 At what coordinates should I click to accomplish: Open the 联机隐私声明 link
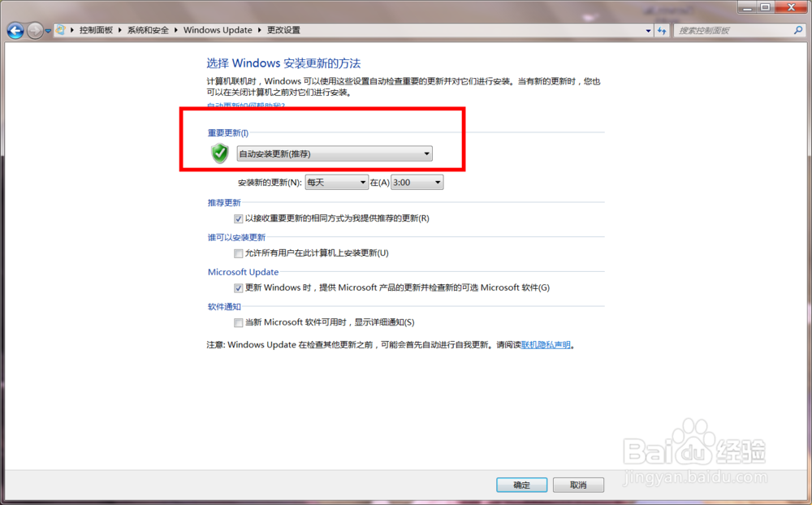click(546, 344)
